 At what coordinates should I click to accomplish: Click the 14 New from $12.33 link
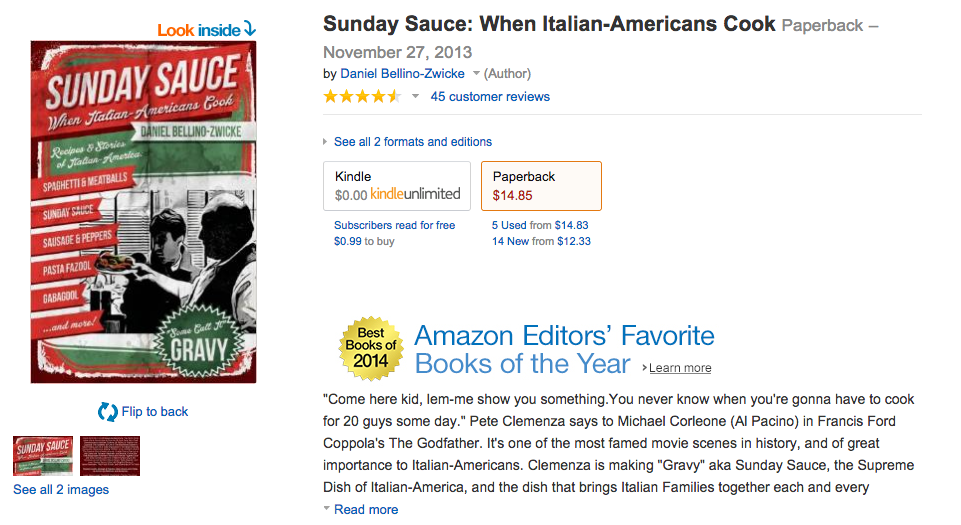coord(541,241)
